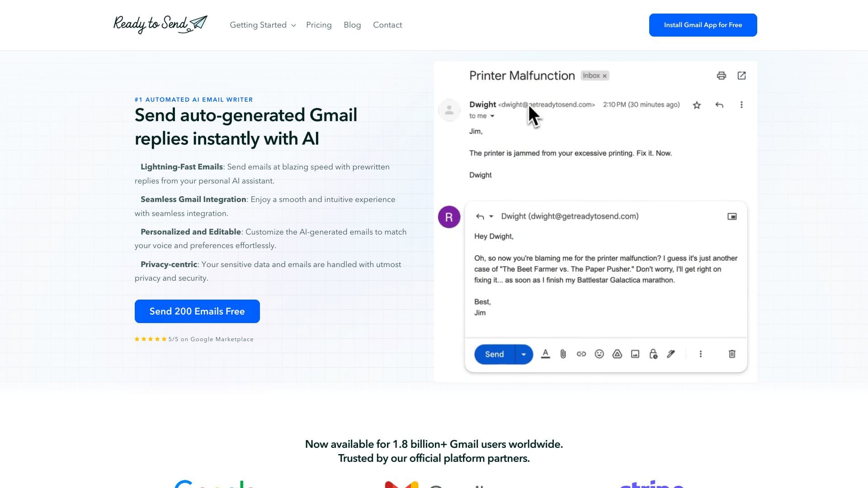Print the Printer Malfunction email
The height and width of the screenshot is (488, 868).
(721, 75)
